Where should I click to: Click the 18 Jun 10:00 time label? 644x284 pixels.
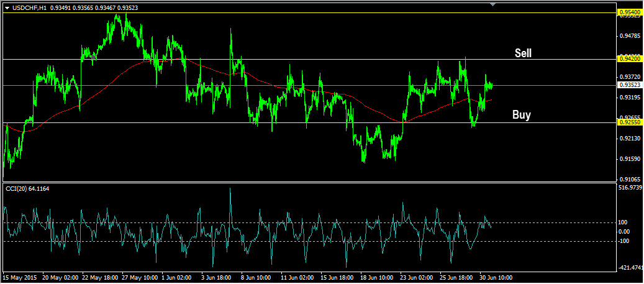pos(376,278)
